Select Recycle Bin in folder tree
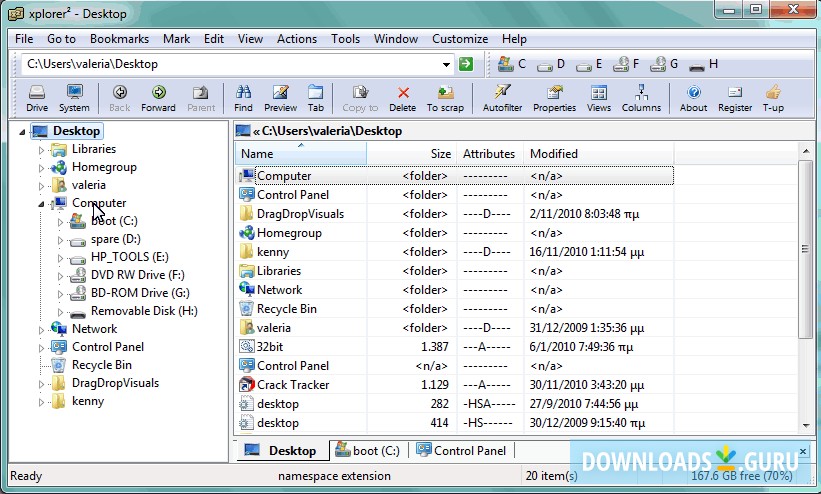 click(101, 365)
